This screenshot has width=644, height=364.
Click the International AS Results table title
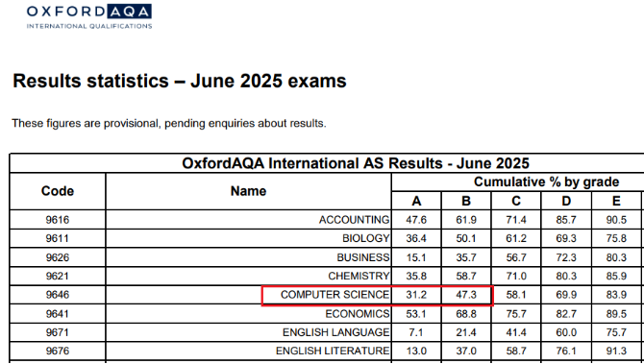point(356,163)
